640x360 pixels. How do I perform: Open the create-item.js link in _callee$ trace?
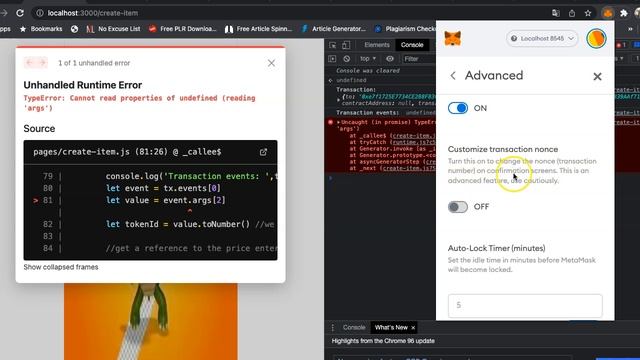pyautogui.click(x=413, y=136)
